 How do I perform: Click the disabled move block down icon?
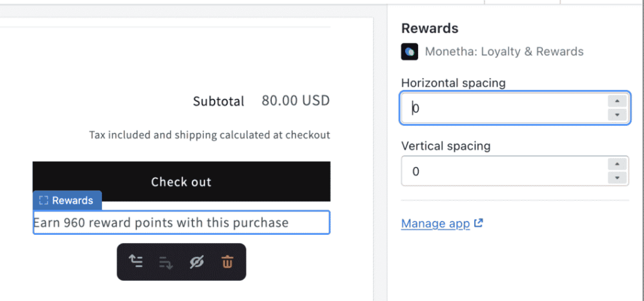166,262
